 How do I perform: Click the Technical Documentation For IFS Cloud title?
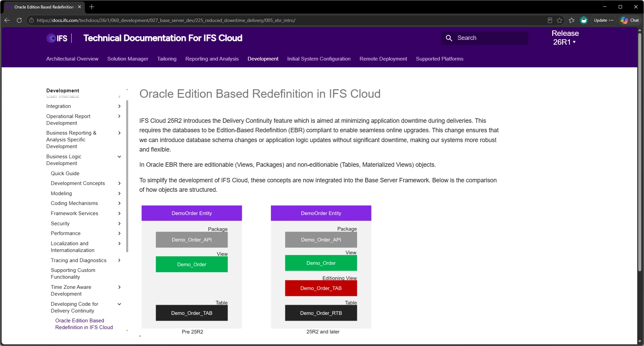(163, 38)
